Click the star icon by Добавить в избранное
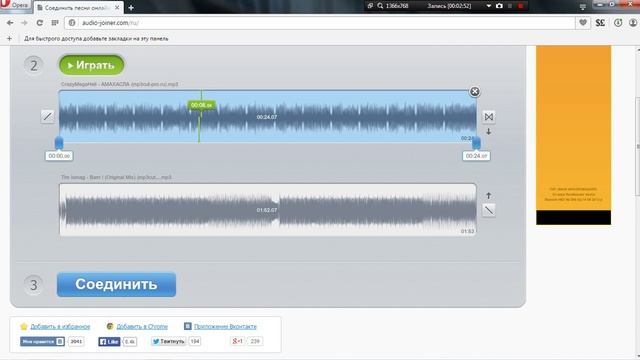Viewport: 640px width, 360px height. point(24,326)
